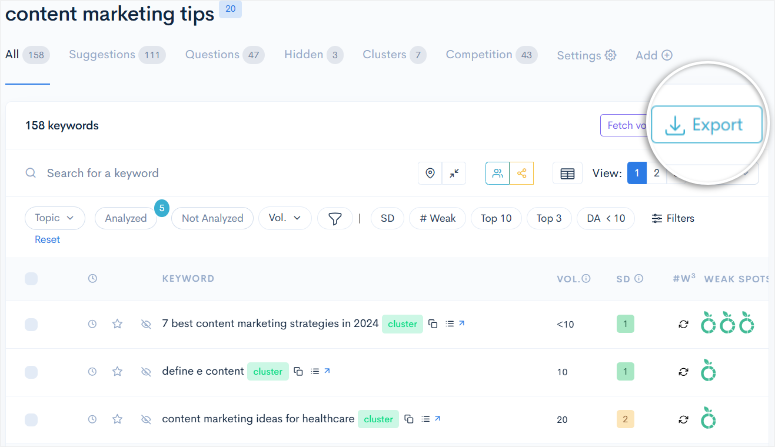
Task: Click the collapse arrows icon
Action: (x=454, y=173)
